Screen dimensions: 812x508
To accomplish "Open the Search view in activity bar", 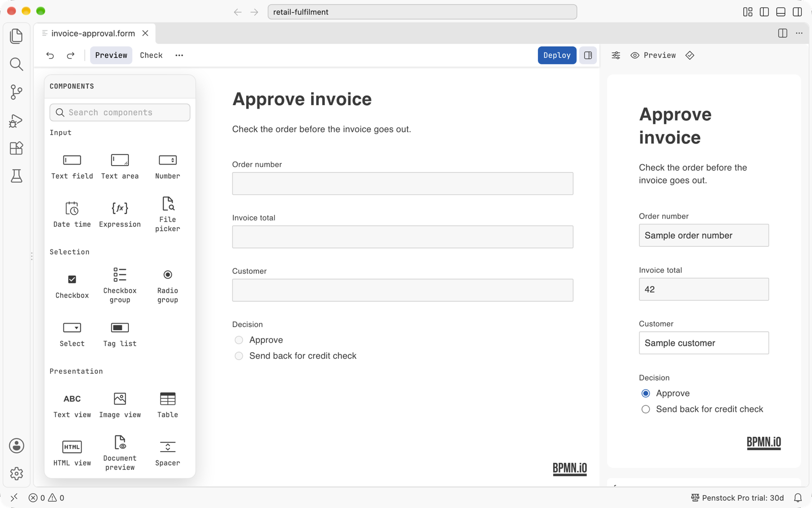I will coord(16,64).
